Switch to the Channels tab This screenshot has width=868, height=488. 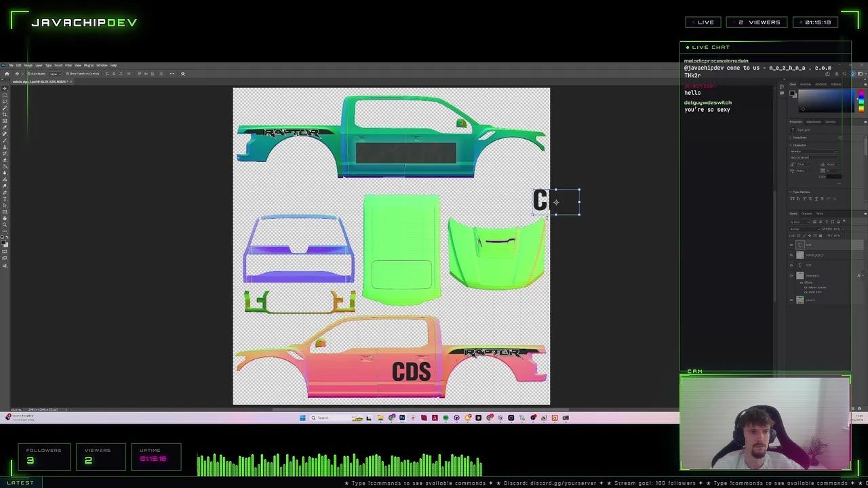[806, 213]
